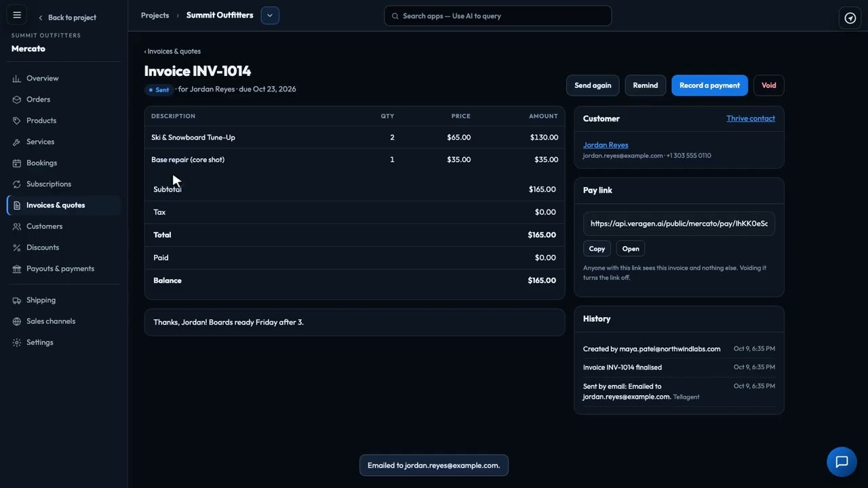Click the Invoices & quotes document icon

[x=17, y=205]
